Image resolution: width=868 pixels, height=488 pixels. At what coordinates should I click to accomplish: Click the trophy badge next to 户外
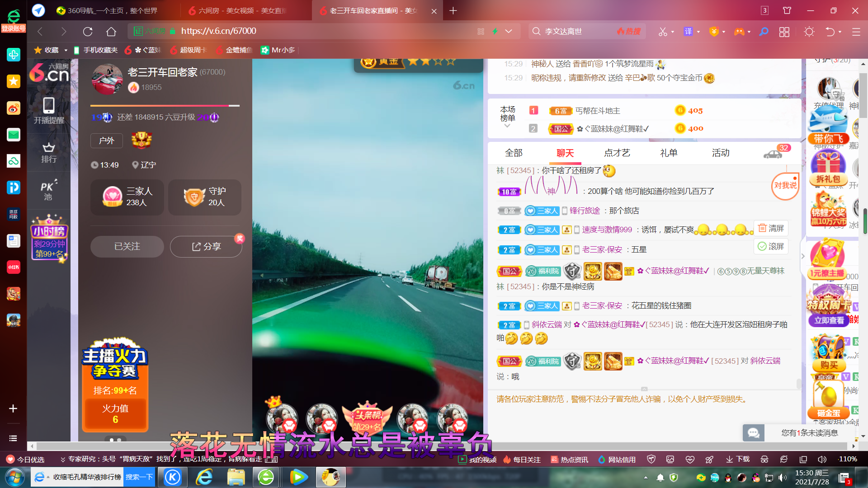pos(142,140)
